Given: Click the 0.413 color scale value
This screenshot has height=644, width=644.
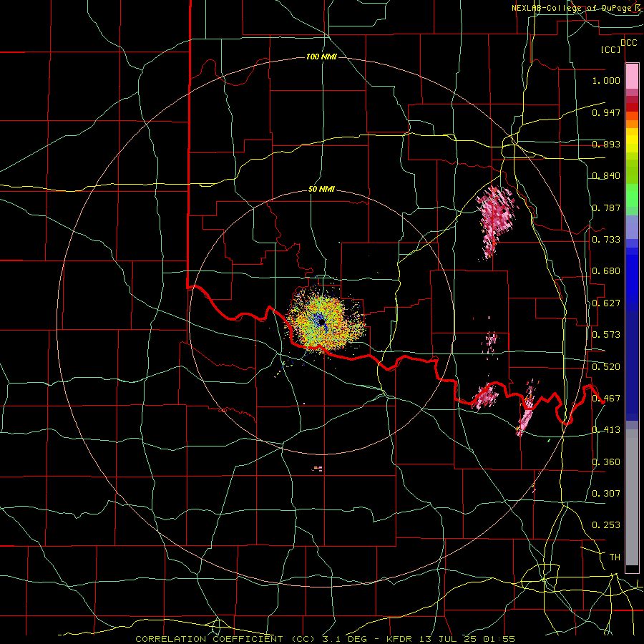Looking at the screenshot, I should [x=606, y=430].
